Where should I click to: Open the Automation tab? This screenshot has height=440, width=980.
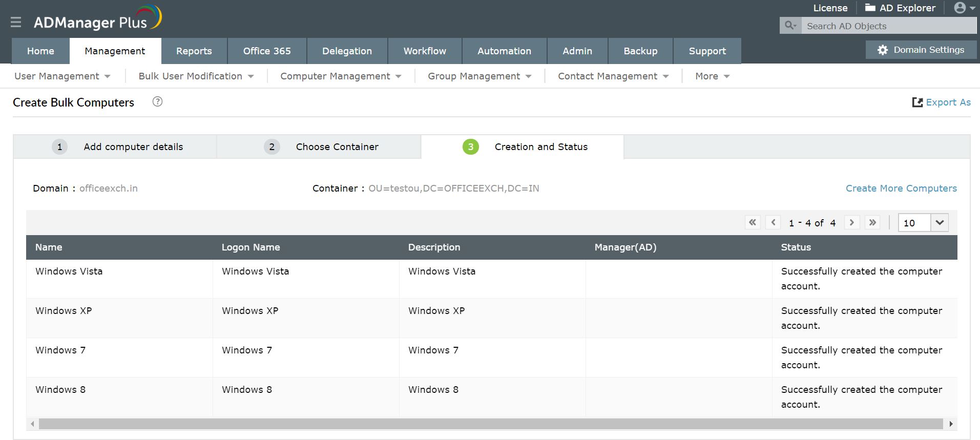[x=504, y=51]
